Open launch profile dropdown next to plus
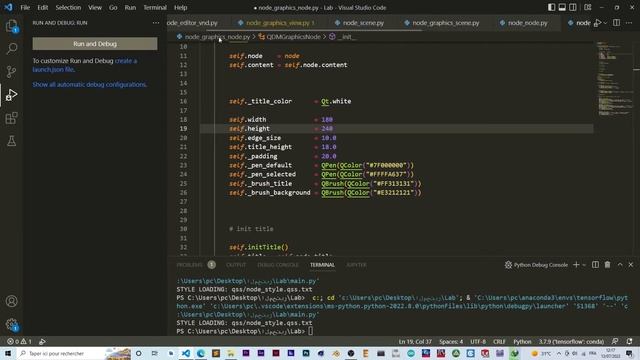 (x=584, y=265)
